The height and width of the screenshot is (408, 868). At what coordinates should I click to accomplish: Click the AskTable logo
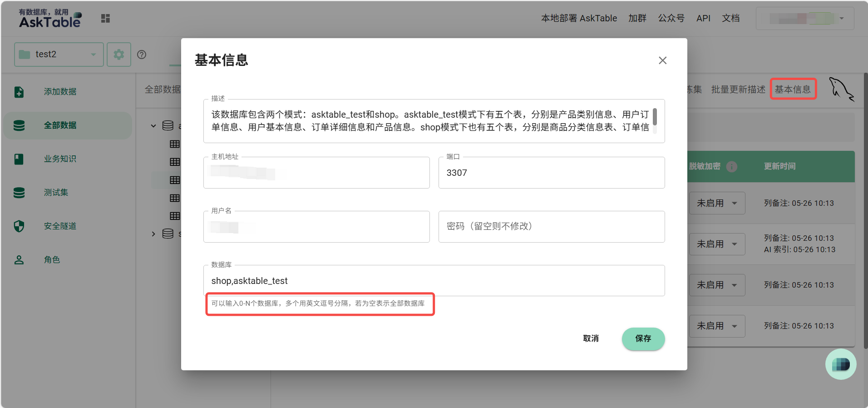[50, 18]
